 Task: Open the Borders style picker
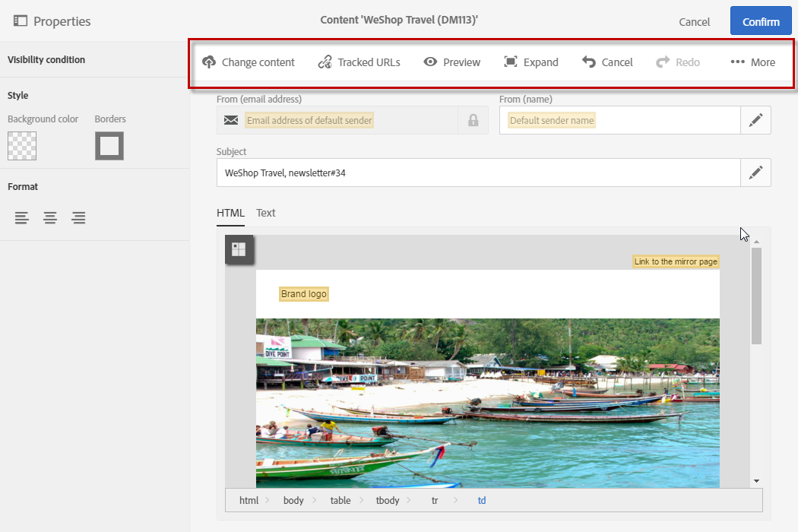tap(109, 146)
